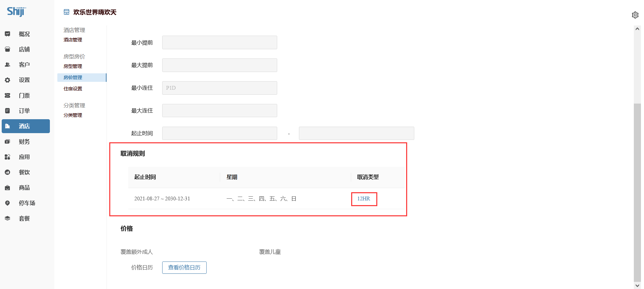
Task: Click the Shiji logo
Action: click(16, 12)
